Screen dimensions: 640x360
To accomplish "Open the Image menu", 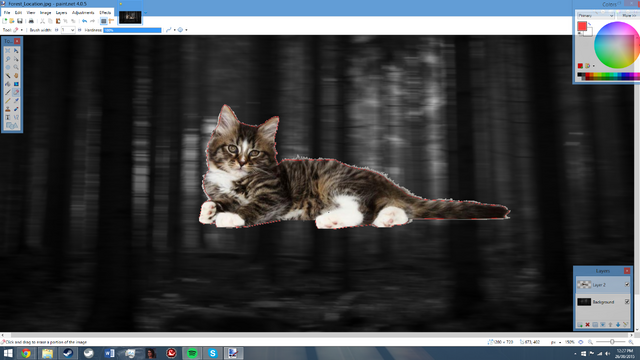I will tap(45, 13).
